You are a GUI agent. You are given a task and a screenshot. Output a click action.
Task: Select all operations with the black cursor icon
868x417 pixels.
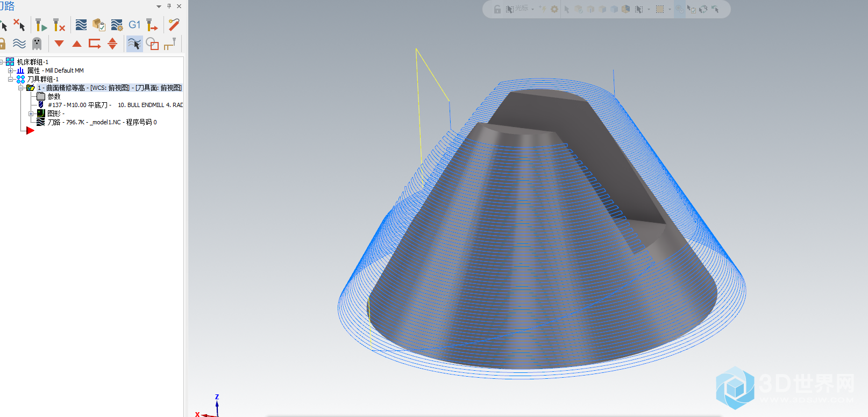[x=4, y=25]
